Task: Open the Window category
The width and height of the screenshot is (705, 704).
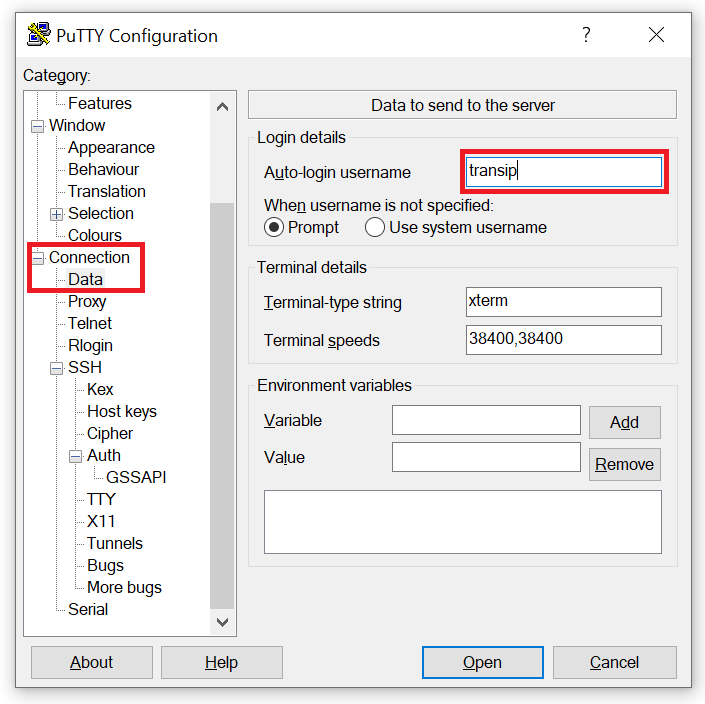Action: (77, 125)
